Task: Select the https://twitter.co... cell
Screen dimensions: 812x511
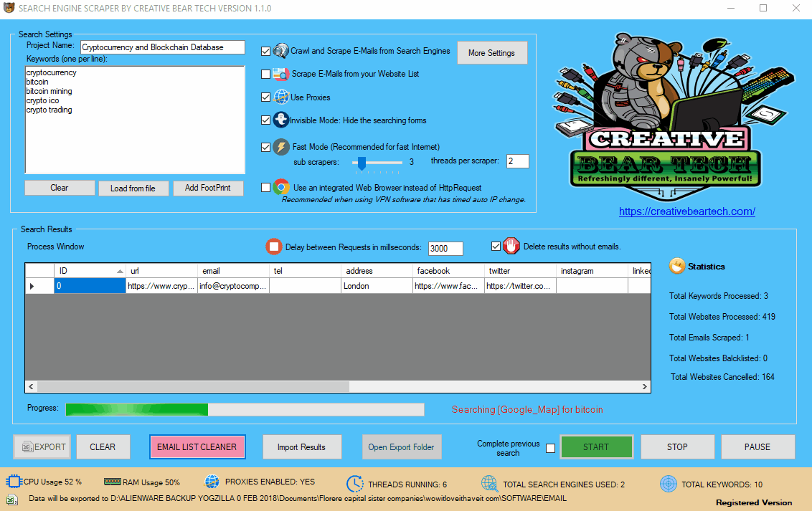Action: (x=521, y=286)
